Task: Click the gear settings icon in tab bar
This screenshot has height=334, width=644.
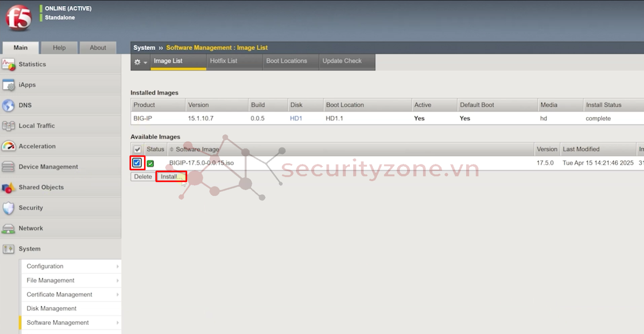Action: point(137,62)
